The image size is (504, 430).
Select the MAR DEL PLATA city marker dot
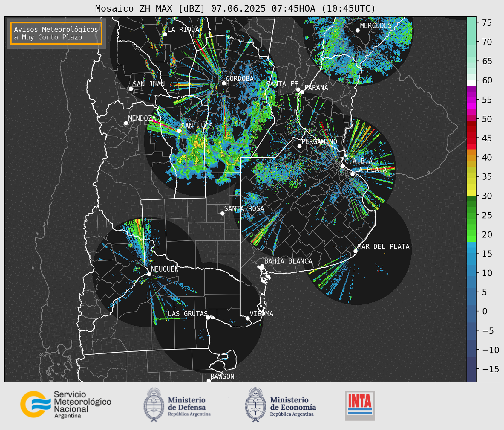click(x=356, y=251)
